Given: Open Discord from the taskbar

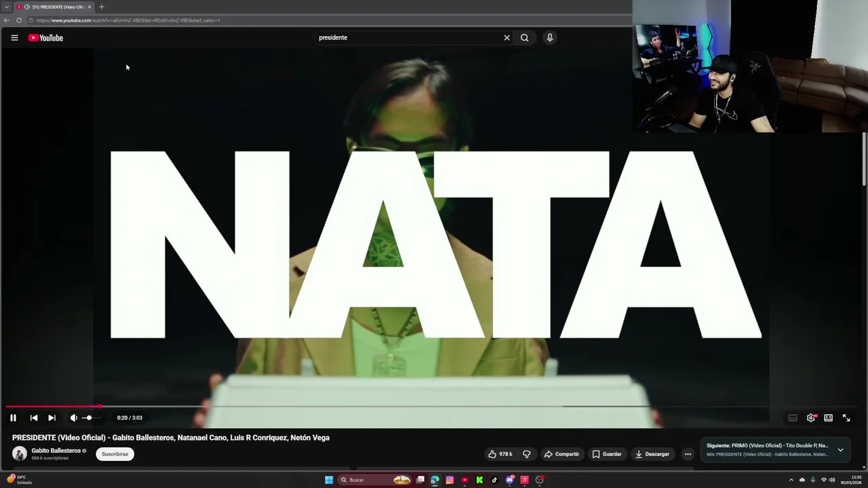Looking at the screenshot, I should point(509,480).
